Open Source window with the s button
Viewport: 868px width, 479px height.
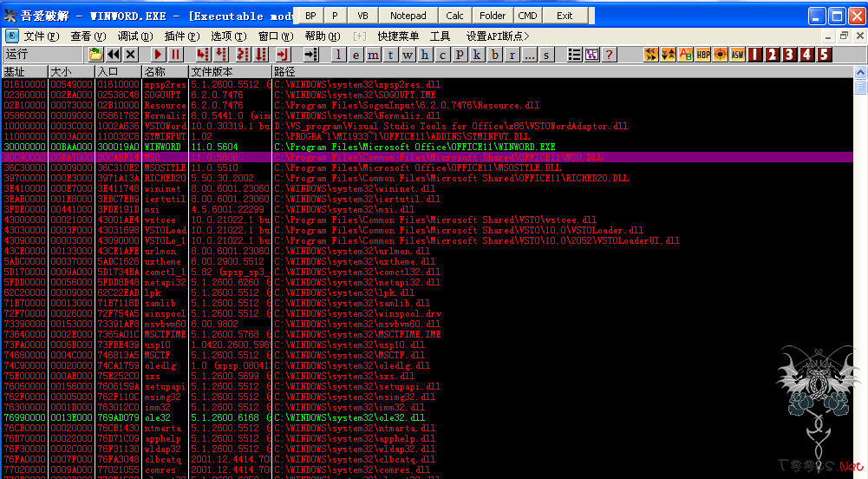(546, 55)
